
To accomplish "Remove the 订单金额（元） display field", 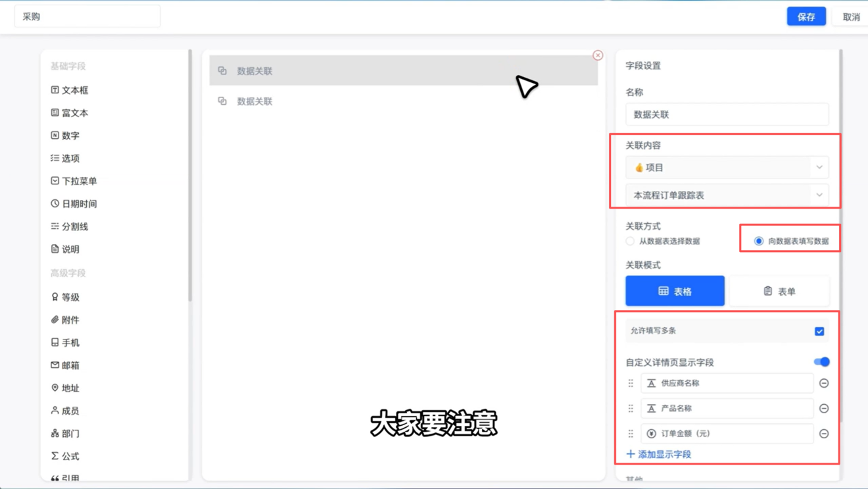I will tap(824, 434).
